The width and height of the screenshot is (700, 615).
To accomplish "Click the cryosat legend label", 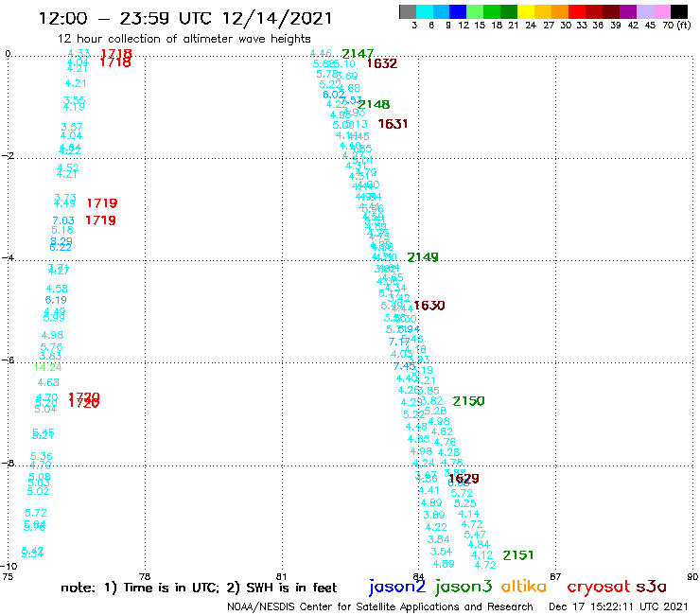I will 599,588.
